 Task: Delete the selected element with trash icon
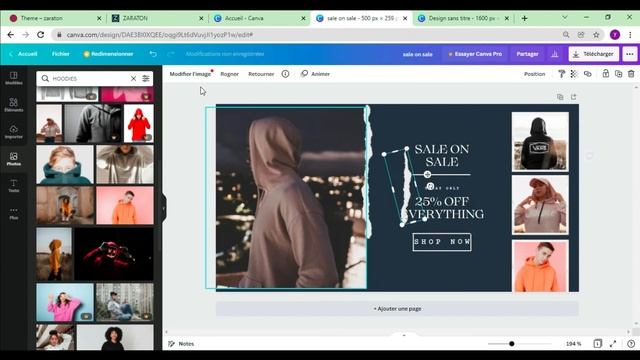631,74
